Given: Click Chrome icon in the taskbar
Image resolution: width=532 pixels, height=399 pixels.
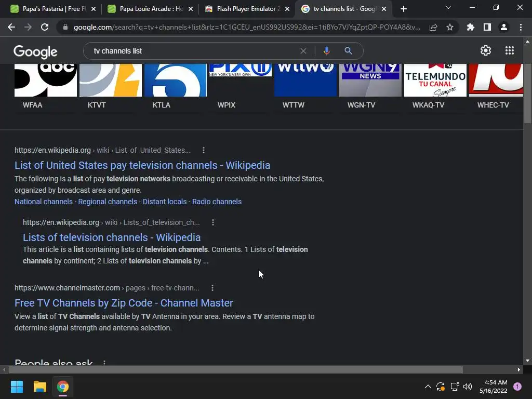Looking at the screenshot, I should [63, 387].
